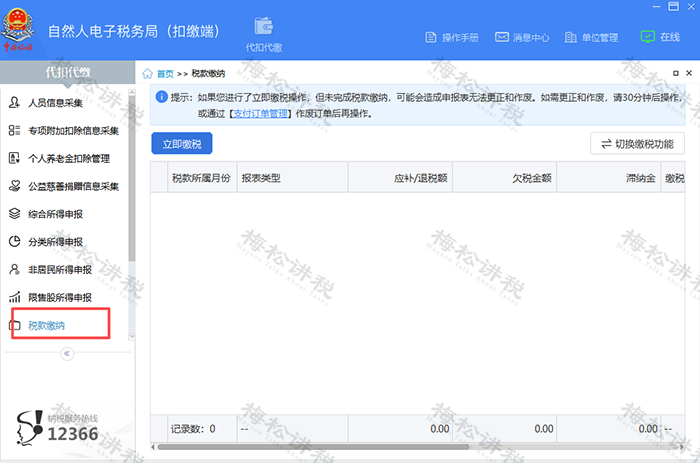This screenshot has width=700, height=463.
Task: Click the green 在线 monitor status icon
Action: click(647, 37)
